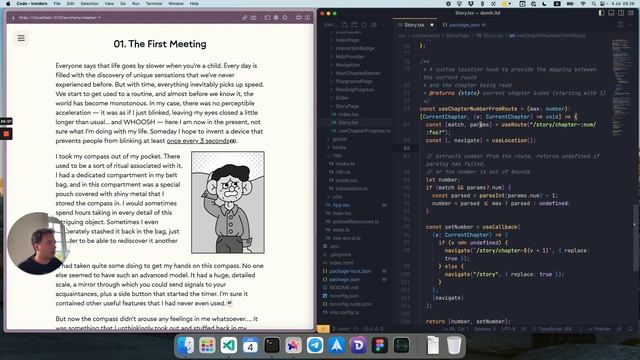Click the TypeScript JSX language mode in status bar

pyautogui.click(x=555, y=329)
